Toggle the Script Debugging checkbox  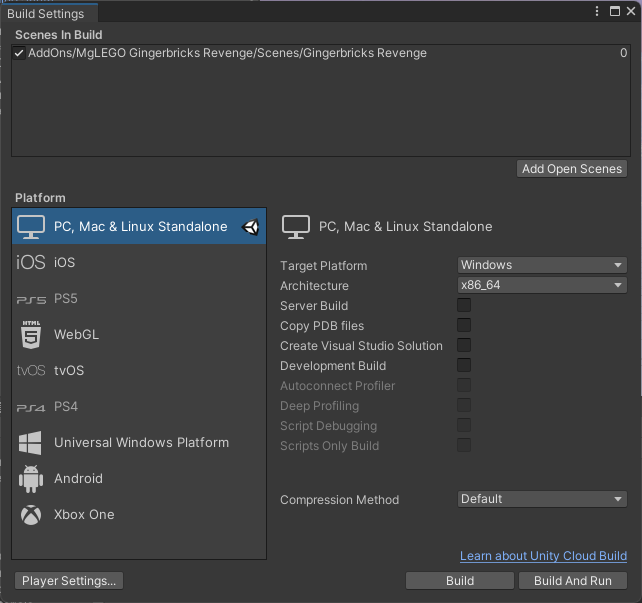coord(464,425)
